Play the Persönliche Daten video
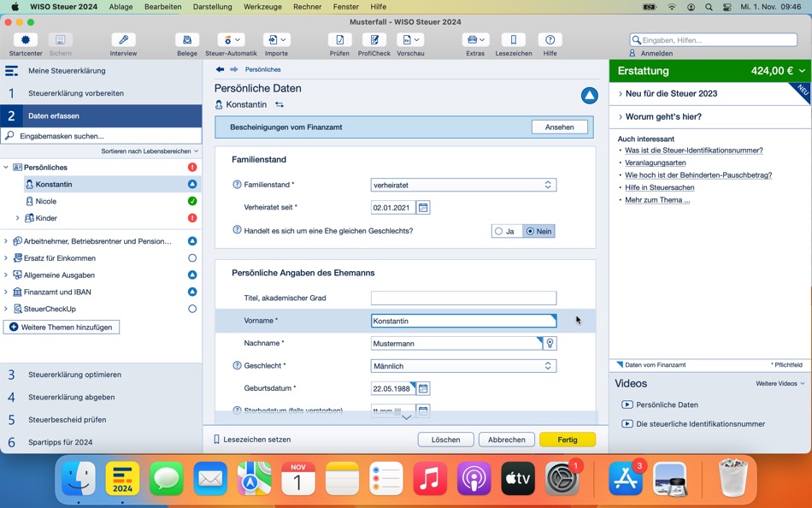The width and height of the screenshot is (812, 508). coord(659,405)
